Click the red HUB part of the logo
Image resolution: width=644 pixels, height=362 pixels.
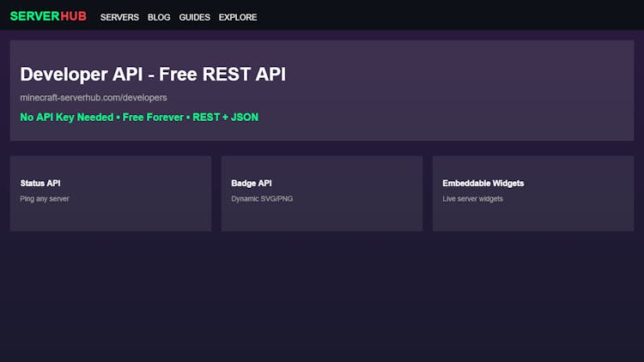click(74, 16)
